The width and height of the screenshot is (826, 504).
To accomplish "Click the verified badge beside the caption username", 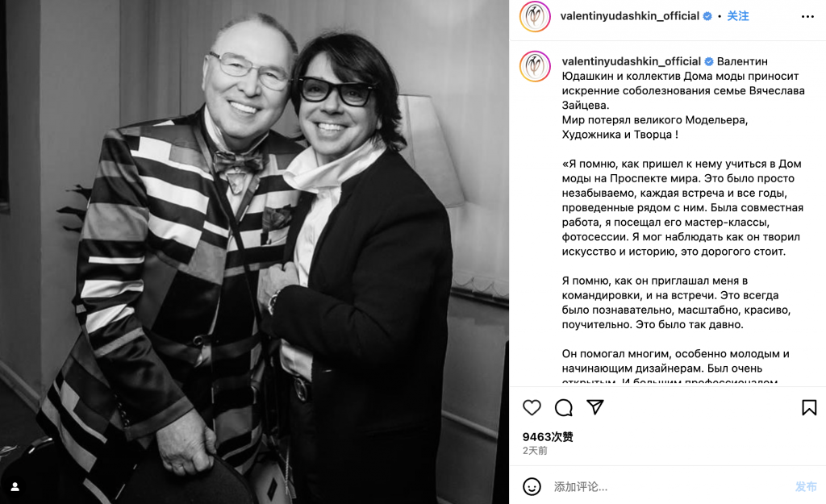I will [x=709, y=61].
